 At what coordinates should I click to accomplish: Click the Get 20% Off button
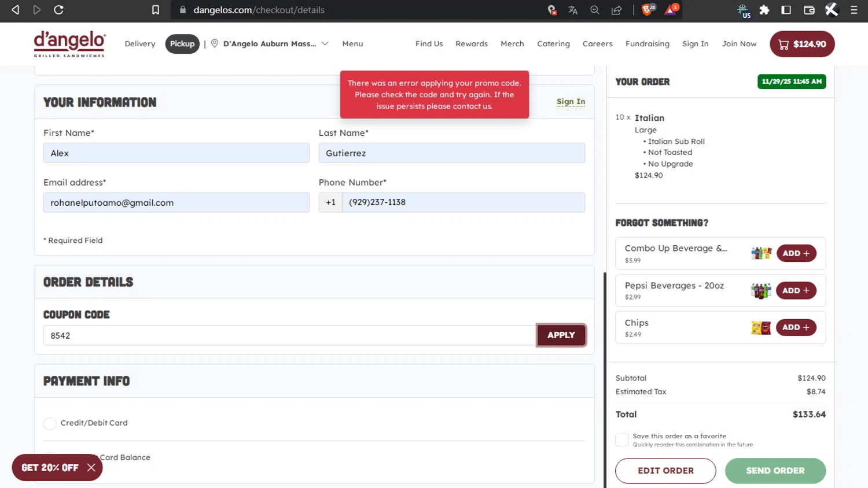pos(50,467)
